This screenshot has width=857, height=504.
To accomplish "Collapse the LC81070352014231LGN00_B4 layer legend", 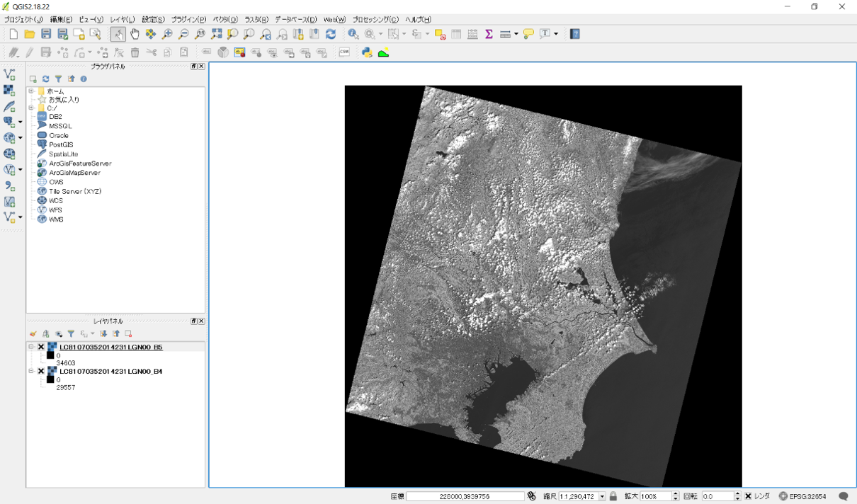I will pyautogui.click(x=31, y=371).
